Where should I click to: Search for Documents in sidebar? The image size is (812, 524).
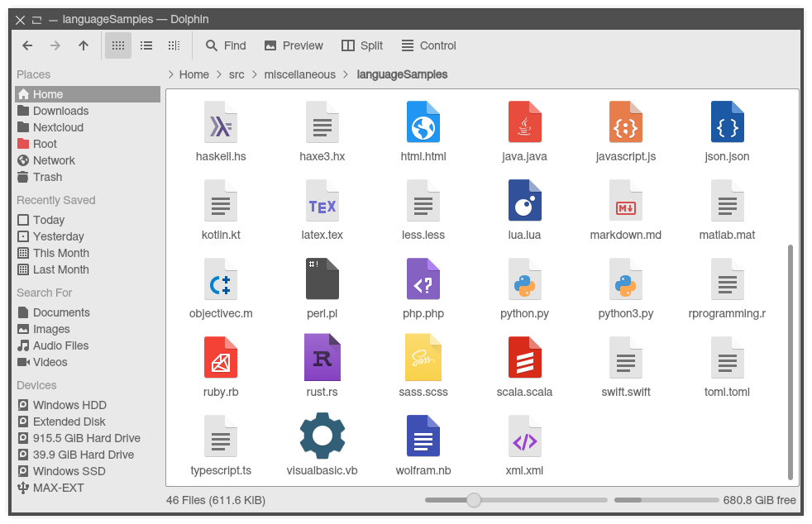[88, 312]
